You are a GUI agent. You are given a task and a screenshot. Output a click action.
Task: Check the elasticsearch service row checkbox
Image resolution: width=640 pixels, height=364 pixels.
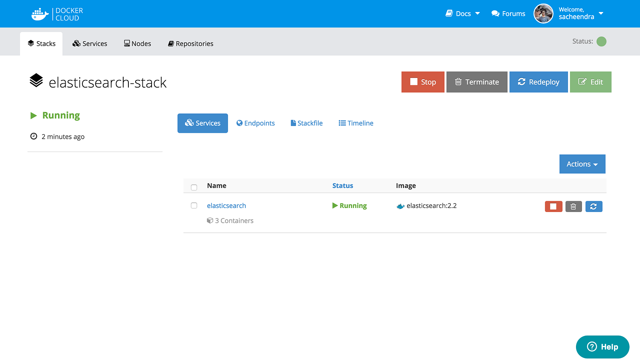click(194, 206)
